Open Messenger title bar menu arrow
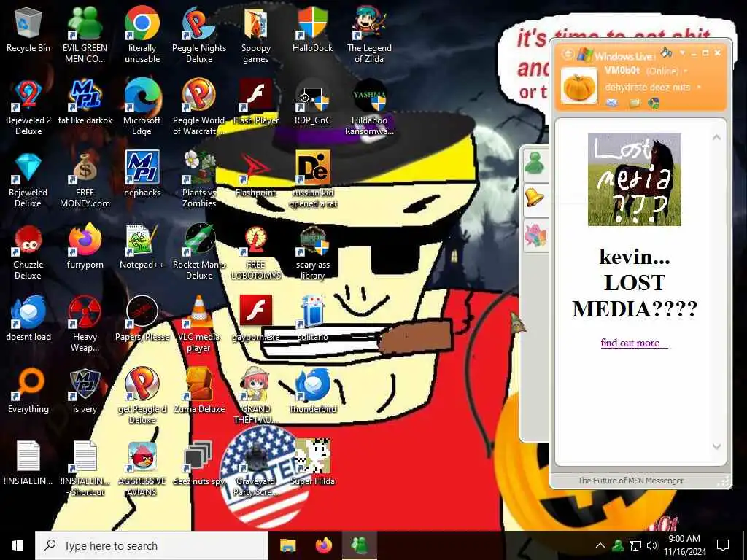 point(682,52)
